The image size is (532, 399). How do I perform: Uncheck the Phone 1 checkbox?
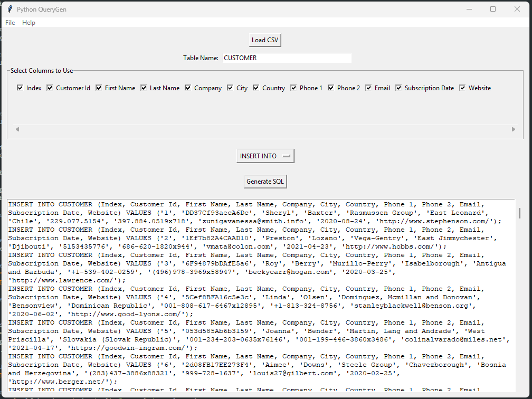293,88
